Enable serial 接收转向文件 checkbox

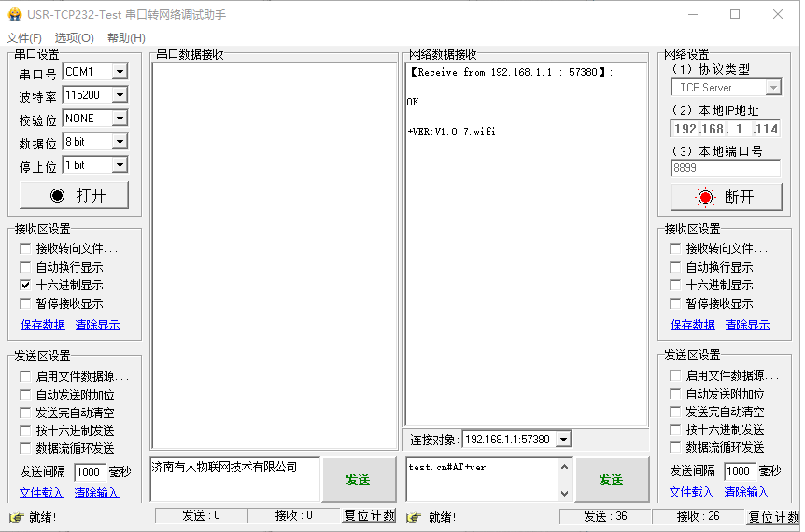click(25, 249)
